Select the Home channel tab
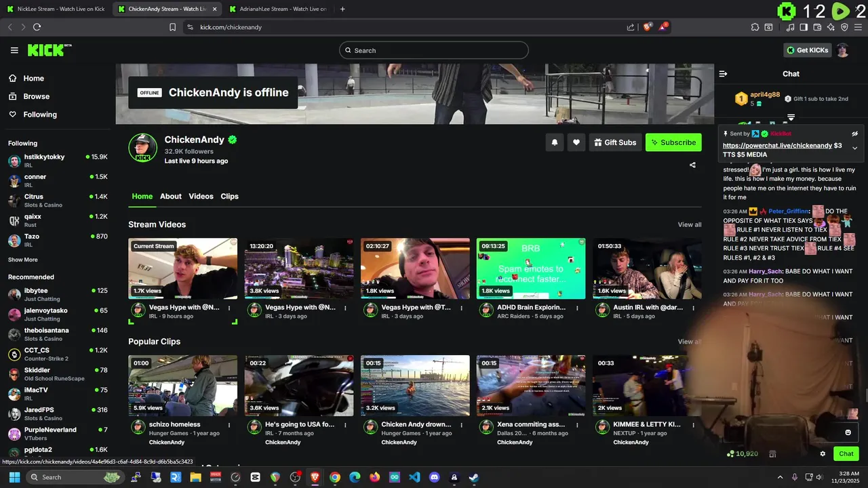The height and width of the screenshot is (488, 868). point(142,196)
